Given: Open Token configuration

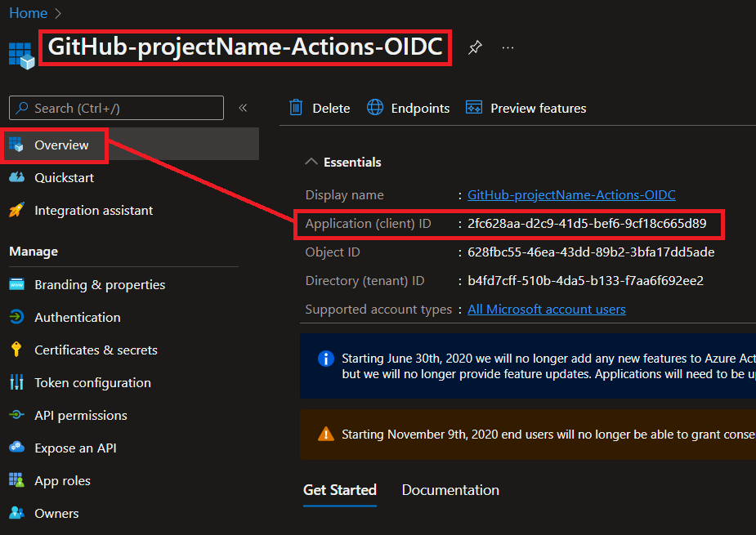Looking at the screenshot, I should click(x=92, y=383).
